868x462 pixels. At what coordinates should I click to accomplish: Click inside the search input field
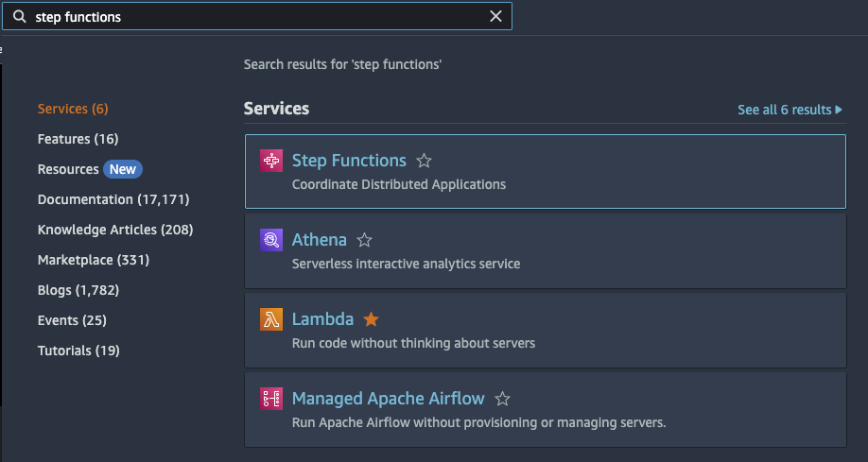point(255,17)
